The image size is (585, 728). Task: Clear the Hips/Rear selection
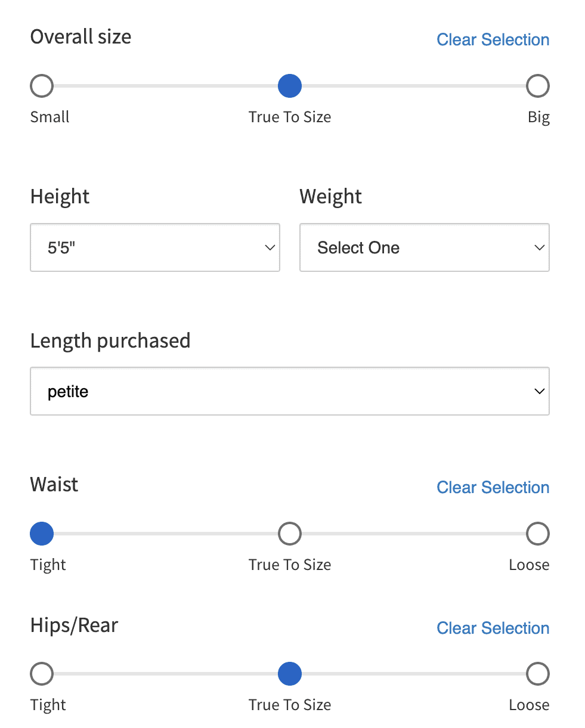coord(493,628)
